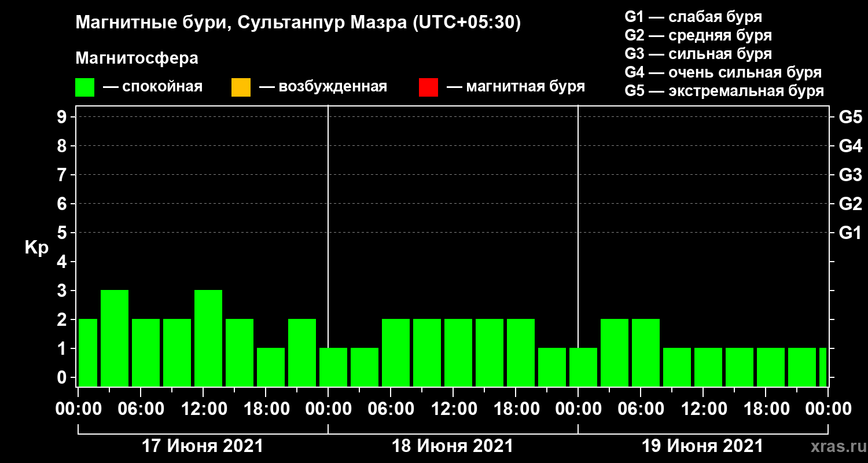Click the '— спокойная' legend label
868x463 pixels.
point(153,87)
